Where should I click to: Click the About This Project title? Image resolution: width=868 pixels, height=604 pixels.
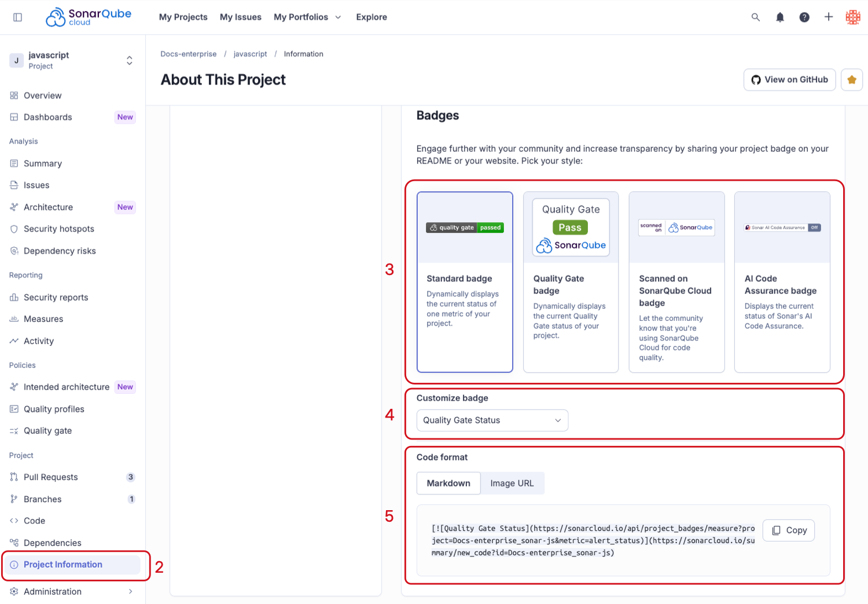(223, 80)
